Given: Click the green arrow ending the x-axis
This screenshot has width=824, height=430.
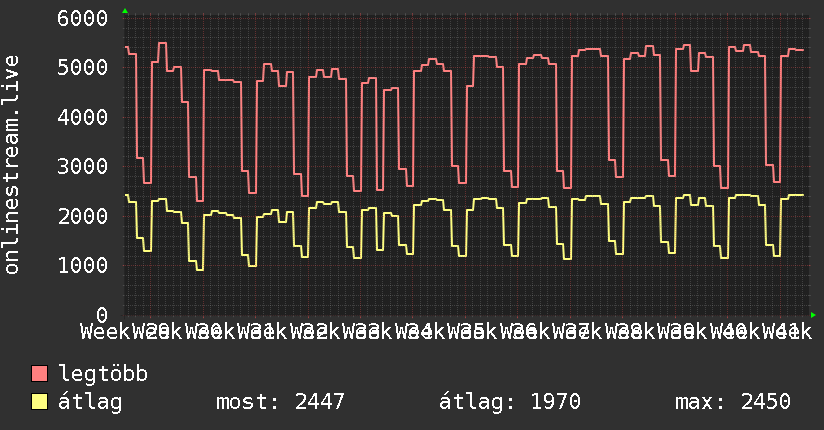Looking at the screenshot, I should (813, 315).
